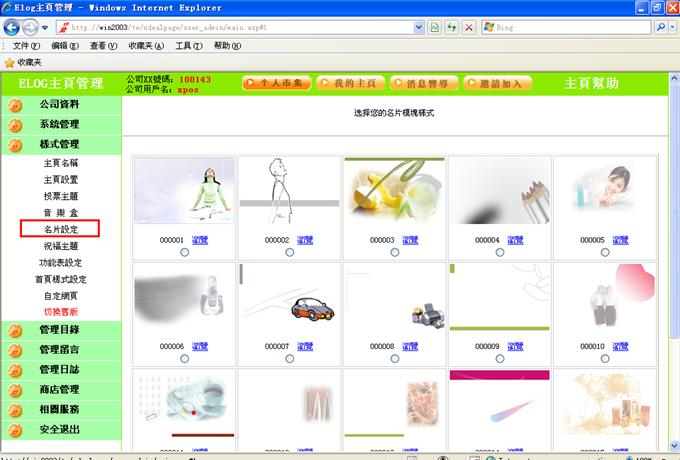Select radio button for template 000001

(184, 252)
